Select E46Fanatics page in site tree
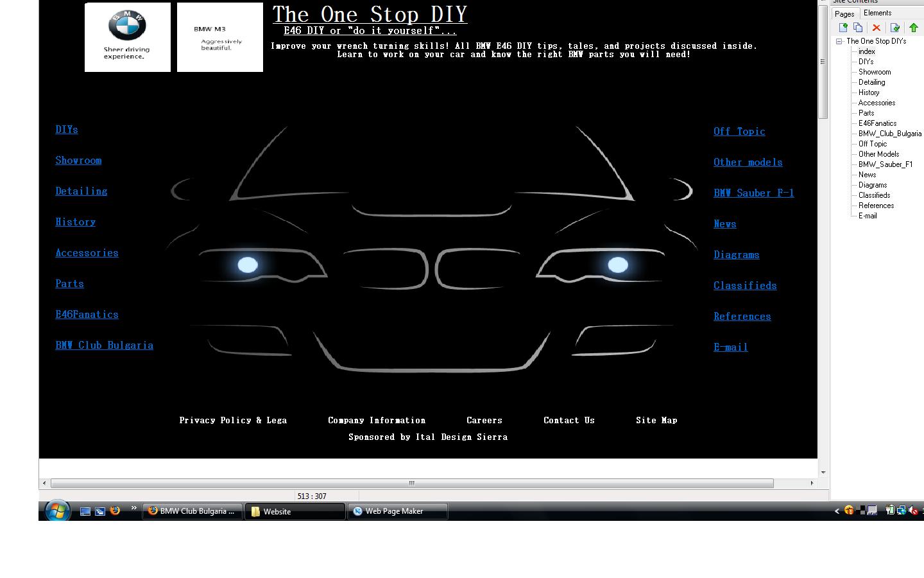Viewport: 924px width, 578px height. (x=878, y=123)
